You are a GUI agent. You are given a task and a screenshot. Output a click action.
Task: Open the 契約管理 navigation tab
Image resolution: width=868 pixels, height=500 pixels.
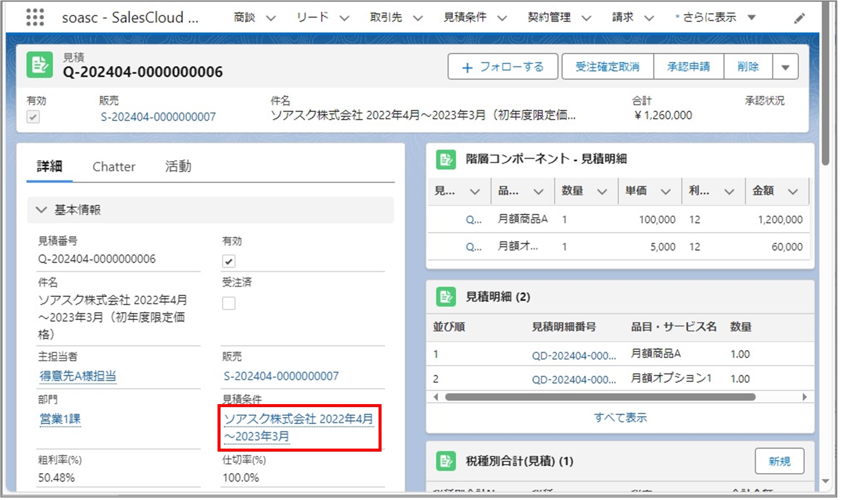coord(549,18)
